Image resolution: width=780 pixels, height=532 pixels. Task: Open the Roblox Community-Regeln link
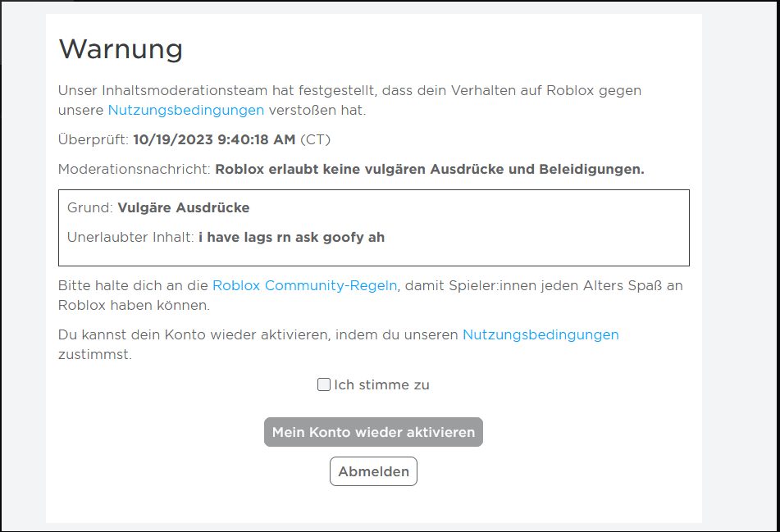(304, 286)
